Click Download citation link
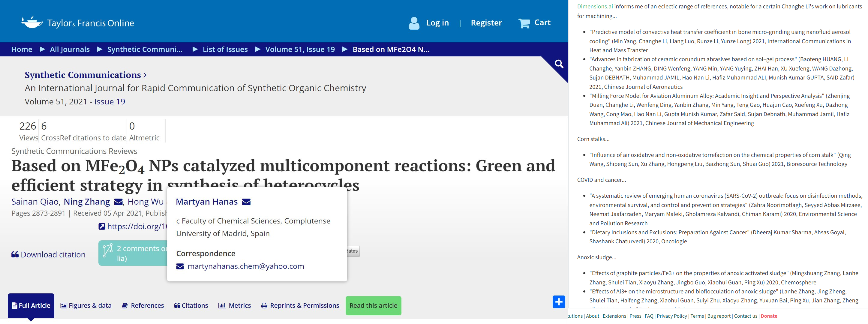Image resolution: width=868 pixels, height=324 pixels. (x=49, y=255)
